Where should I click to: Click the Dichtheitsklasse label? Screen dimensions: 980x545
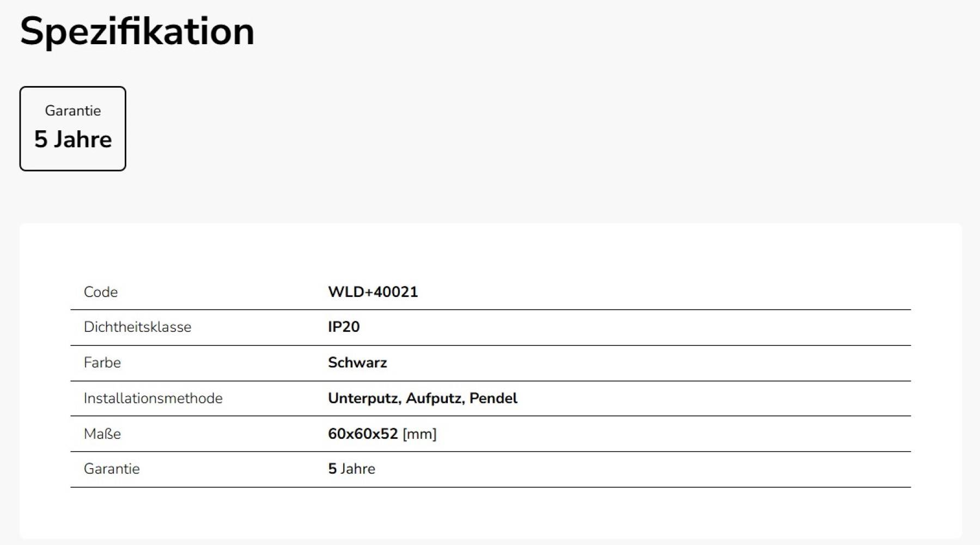[137, 327]
